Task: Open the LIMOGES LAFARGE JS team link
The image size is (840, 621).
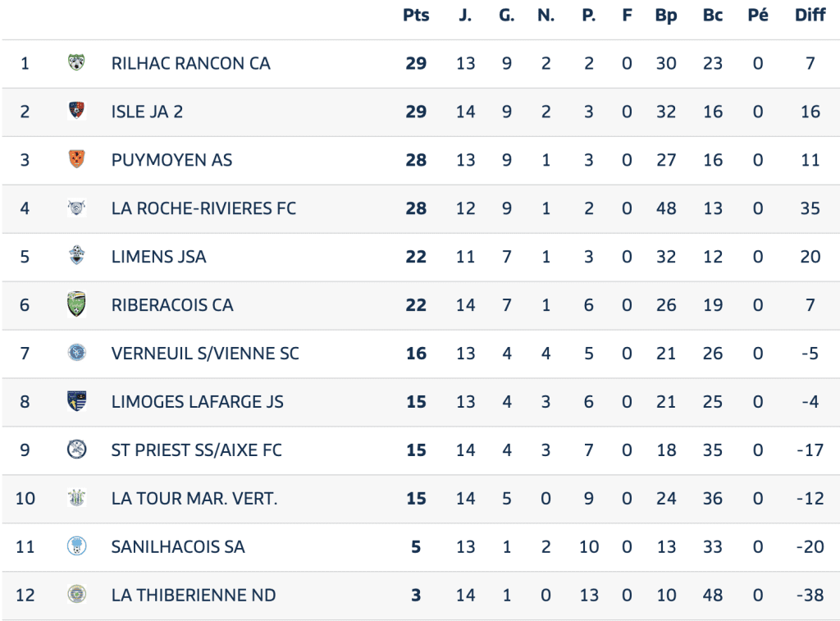Action: (x=197, y=402)
